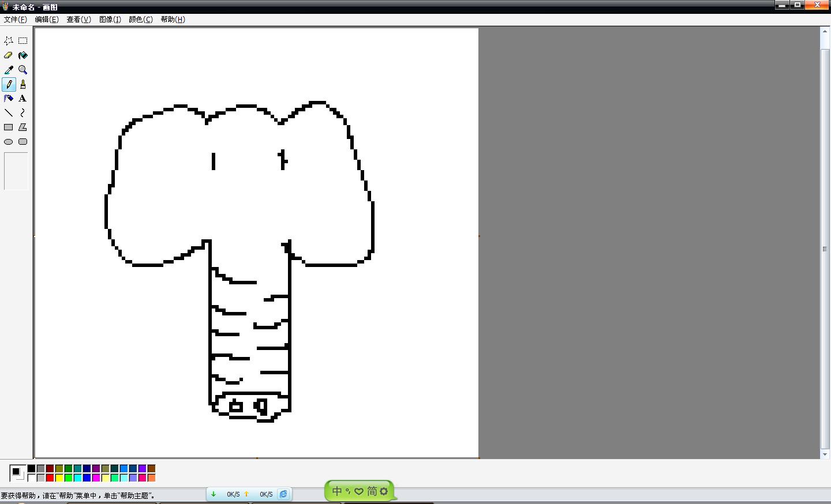831x504 pixels.
Task: Pick the Rectangle shape tool
Action: coord(9,127)
